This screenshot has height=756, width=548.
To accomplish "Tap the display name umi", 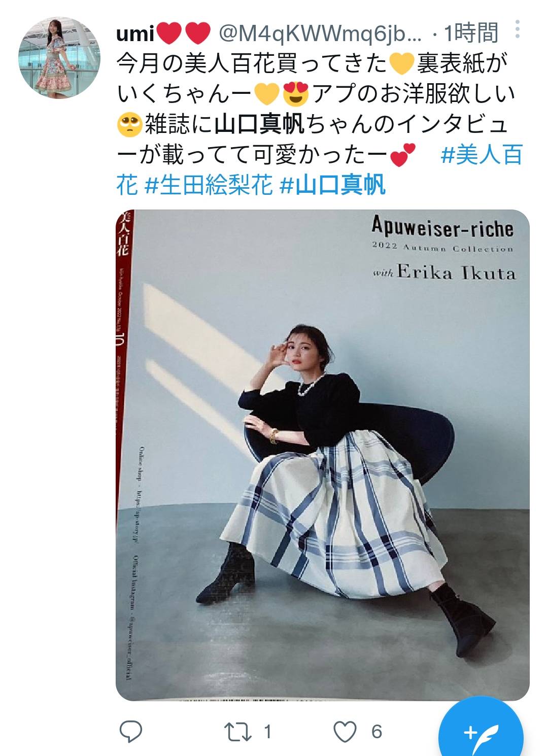I will pyautogui.click(x=135, y=34).
